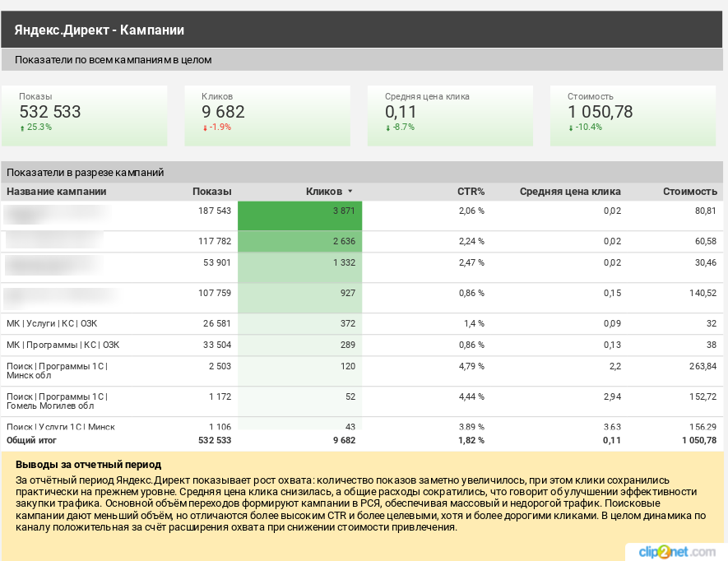
Task: Toggle the sort arrow on Кликов column
Action: (350, 192)
